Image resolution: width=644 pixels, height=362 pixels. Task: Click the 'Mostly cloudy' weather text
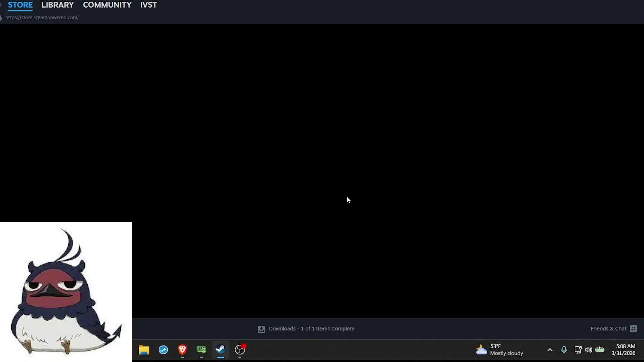pyautogui.click(x=507, y=353)
